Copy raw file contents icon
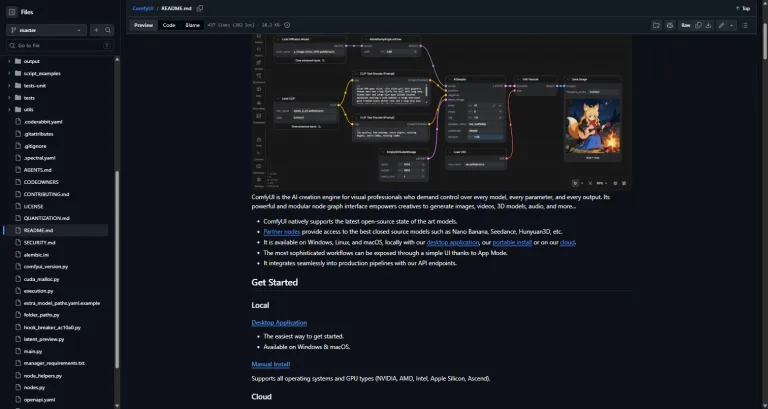Screen dimensions: 768x409 [698, 25]
